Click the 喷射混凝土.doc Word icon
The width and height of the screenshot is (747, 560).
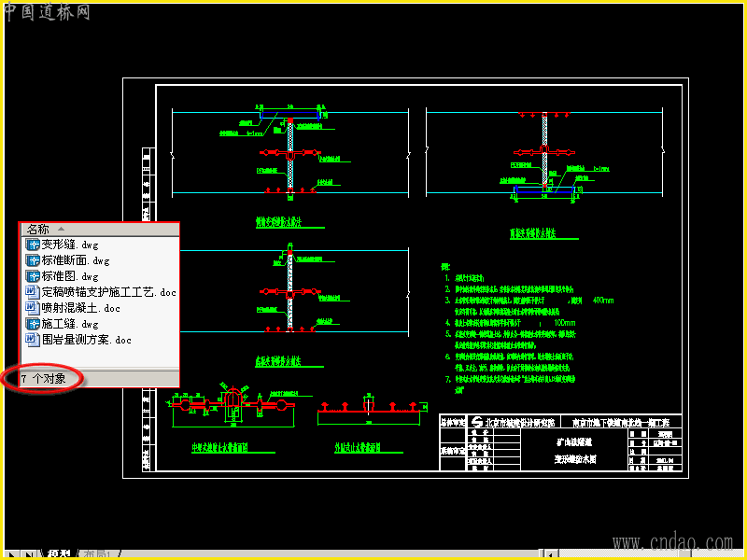[x=33, y=308]
